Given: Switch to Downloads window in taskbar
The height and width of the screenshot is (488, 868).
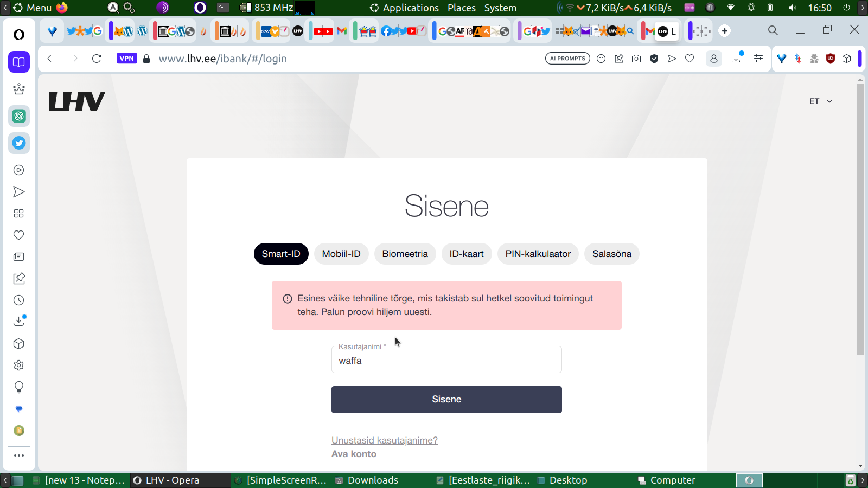Looking at the screenshot, I should (367, 480).
